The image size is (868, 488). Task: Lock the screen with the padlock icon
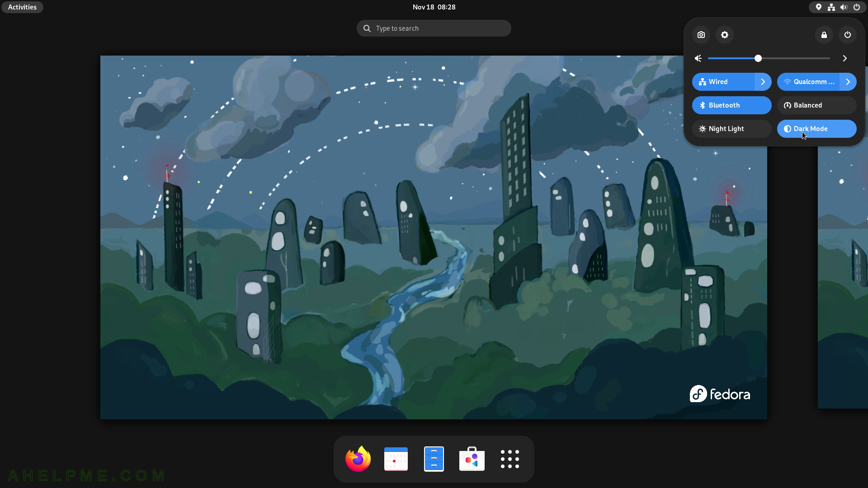824,35
